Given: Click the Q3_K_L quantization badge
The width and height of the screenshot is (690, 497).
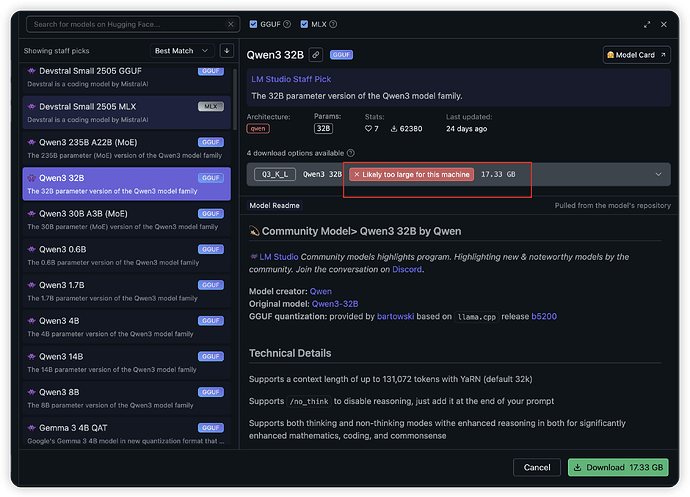Looking at the screenshot, I should [x=275, y=174].
